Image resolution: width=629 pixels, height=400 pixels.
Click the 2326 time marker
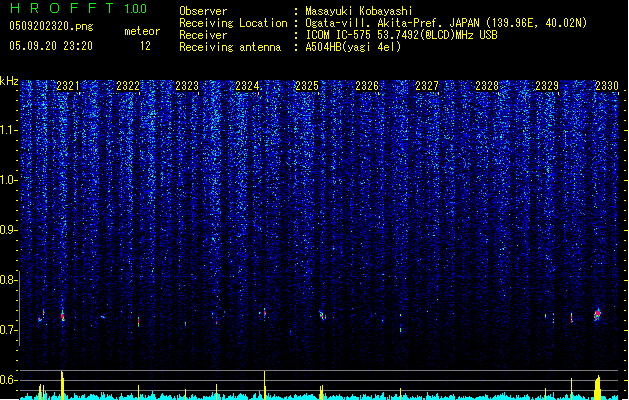click(x=367, y=86)
